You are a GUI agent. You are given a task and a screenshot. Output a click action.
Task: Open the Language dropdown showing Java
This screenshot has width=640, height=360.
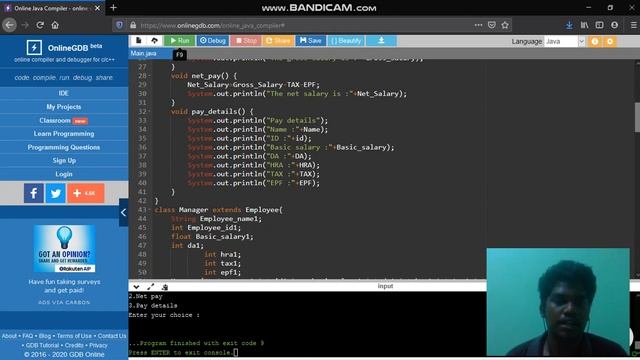564,41
